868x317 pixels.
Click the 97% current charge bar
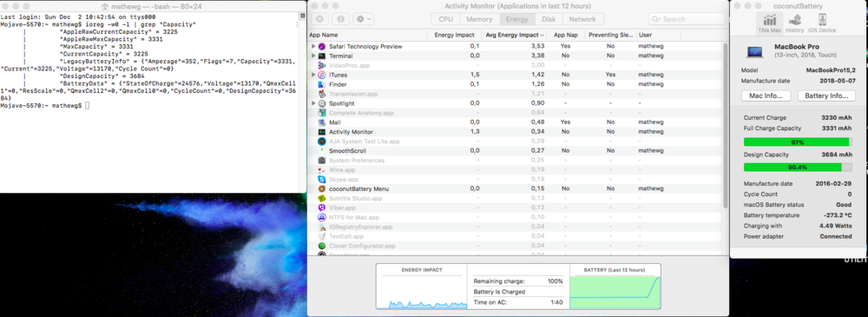click(798, 142)
